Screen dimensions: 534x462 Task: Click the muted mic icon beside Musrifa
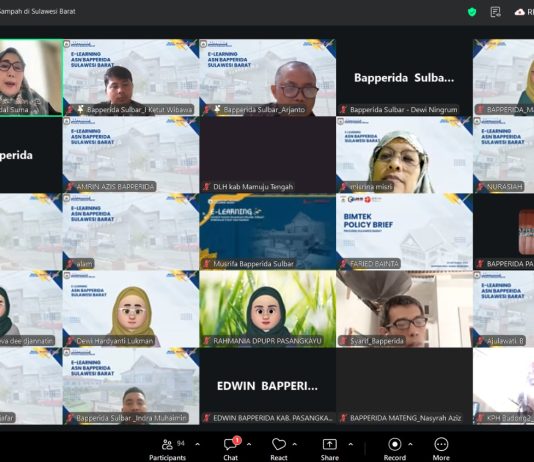pyautogui.click(x=207, y=264)
